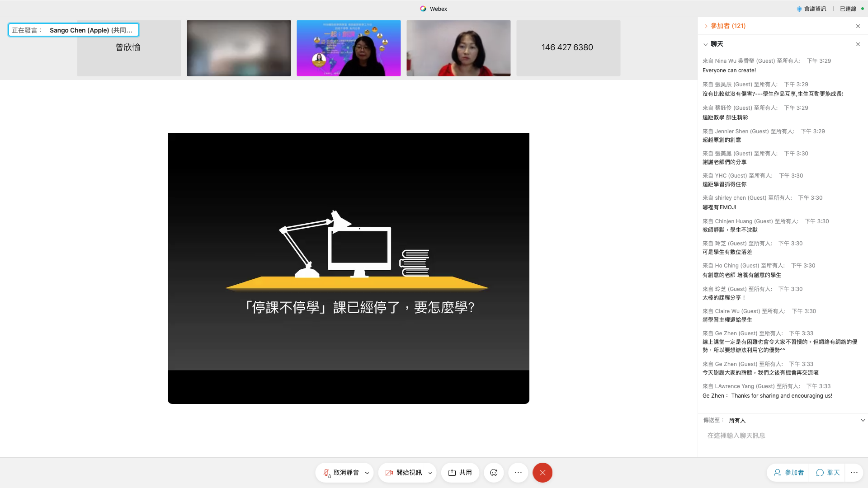Open more options in the center toolbar
Screen dimensions: 868x488
[x=518, y=473]
